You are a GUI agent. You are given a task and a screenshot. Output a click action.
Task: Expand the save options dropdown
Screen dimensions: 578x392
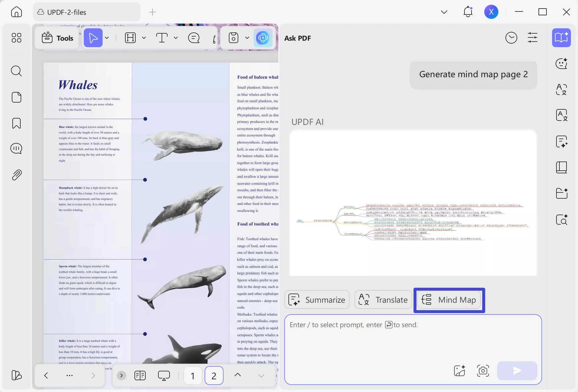point(247,38)
